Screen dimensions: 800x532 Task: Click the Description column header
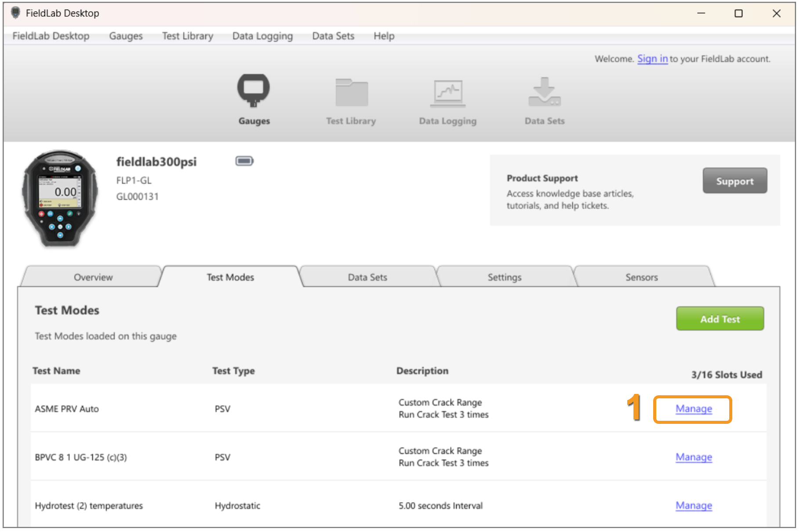point(422,371)
